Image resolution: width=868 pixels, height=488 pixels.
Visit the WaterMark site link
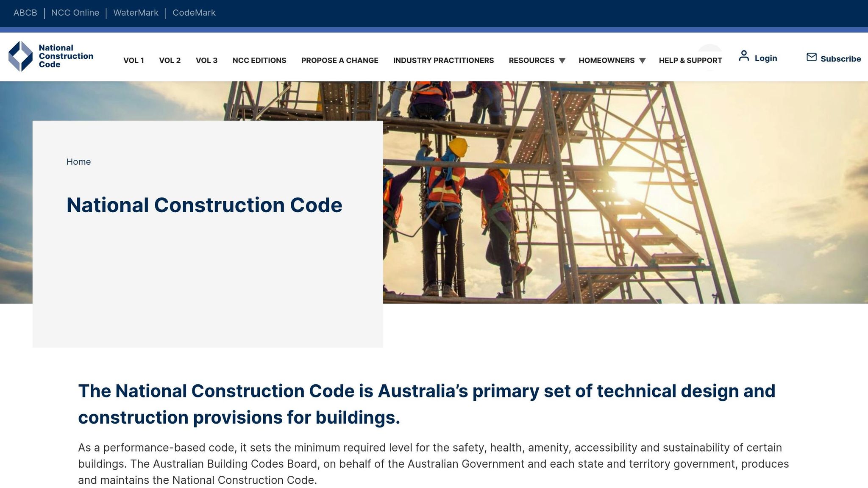(x=136, y=13)
